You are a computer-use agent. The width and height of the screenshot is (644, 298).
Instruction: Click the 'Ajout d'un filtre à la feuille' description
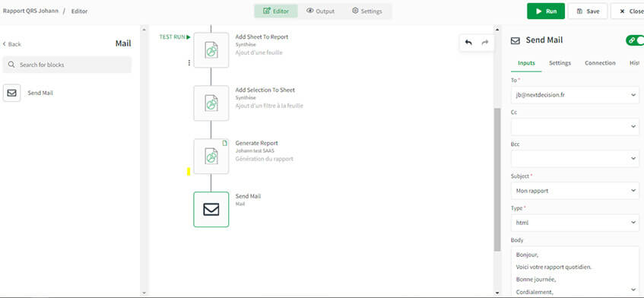(x=269, y=106)
